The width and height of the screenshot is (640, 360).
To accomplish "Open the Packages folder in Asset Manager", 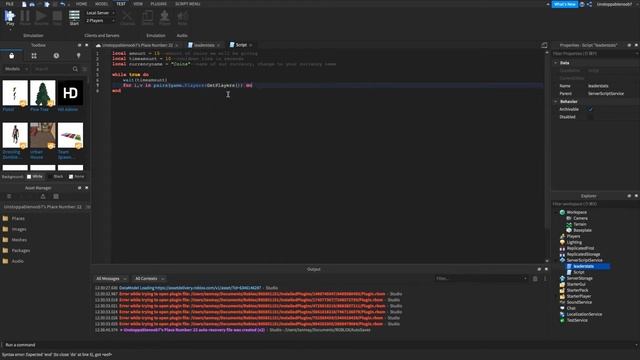I will tap(20, 251).
